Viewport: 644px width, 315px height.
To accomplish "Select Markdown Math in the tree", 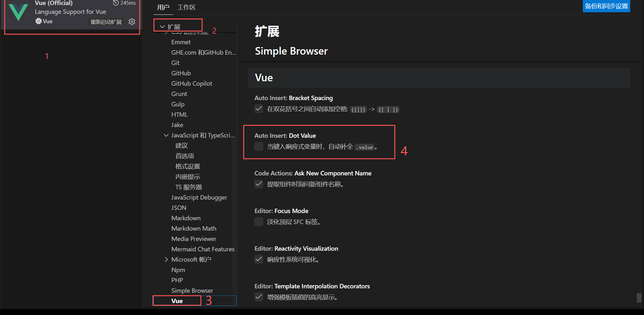I will click(x=194, y=228).
